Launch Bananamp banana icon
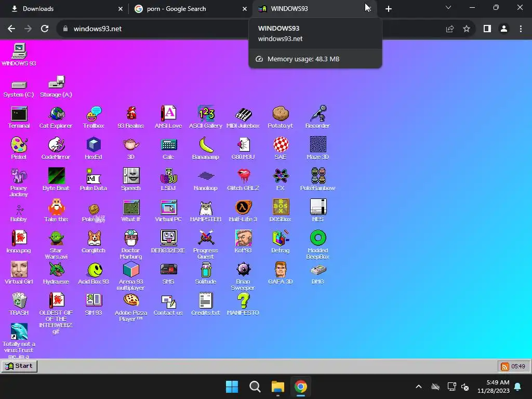This screenshot has width=532, height=399. click(206, 149)
